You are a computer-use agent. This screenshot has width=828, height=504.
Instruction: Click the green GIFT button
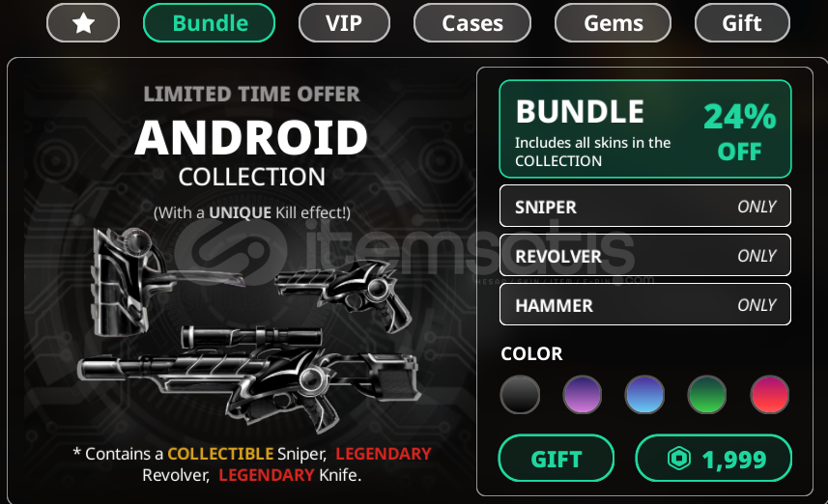point(557,458)
